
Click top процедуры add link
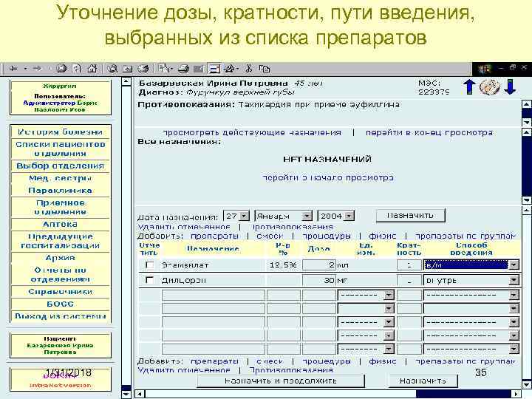coord(327,236)
